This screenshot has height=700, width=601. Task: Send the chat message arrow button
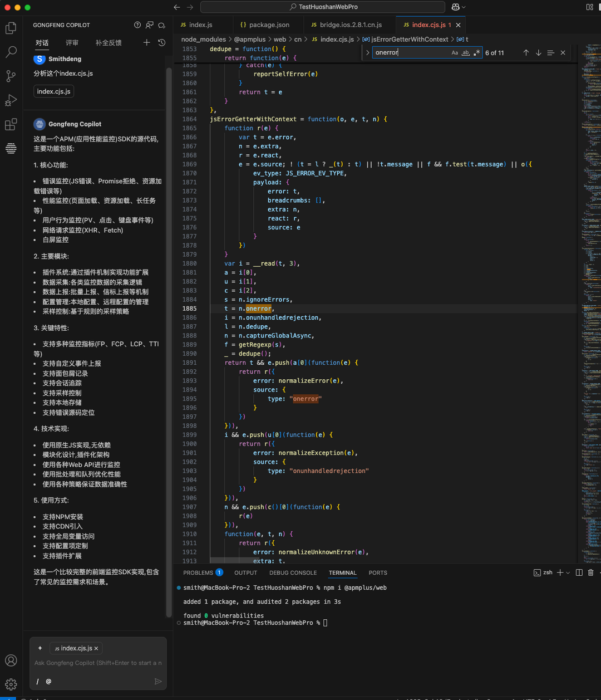158,682
